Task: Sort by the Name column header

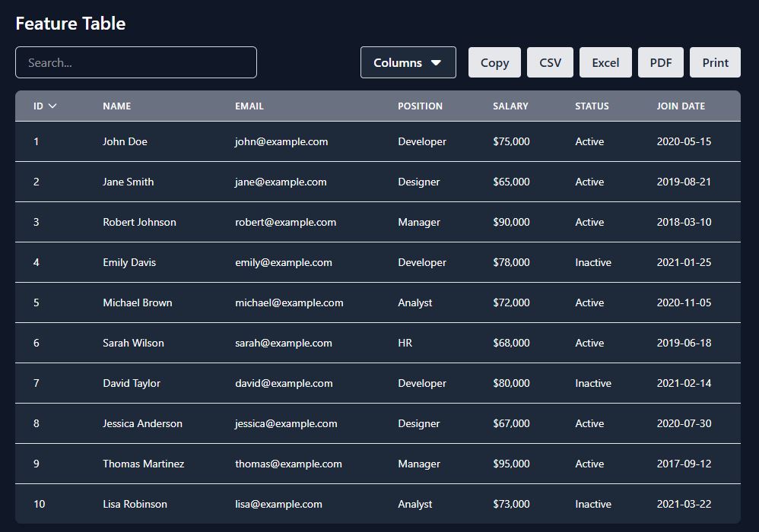Action: pos(117,106)
